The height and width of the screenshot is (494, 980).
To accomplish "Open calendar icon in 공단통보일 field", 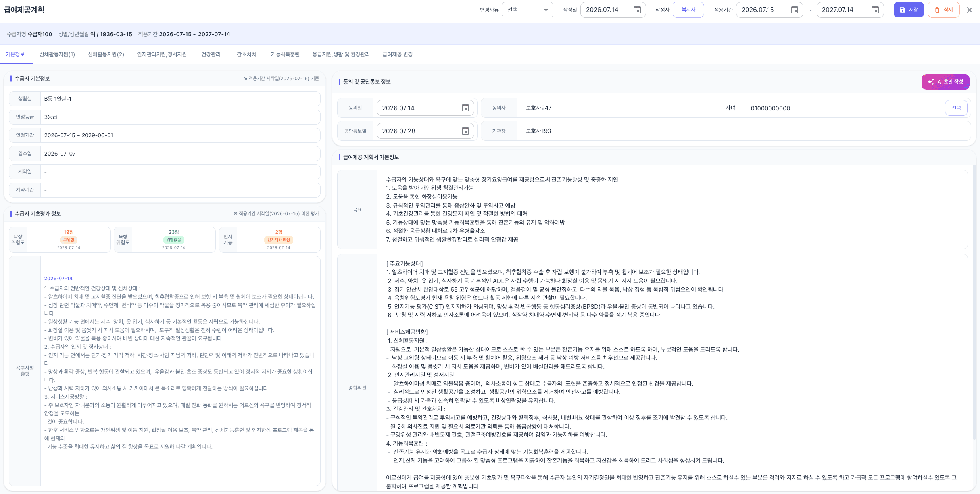I will pyautogui.click(x=465, y=131).
